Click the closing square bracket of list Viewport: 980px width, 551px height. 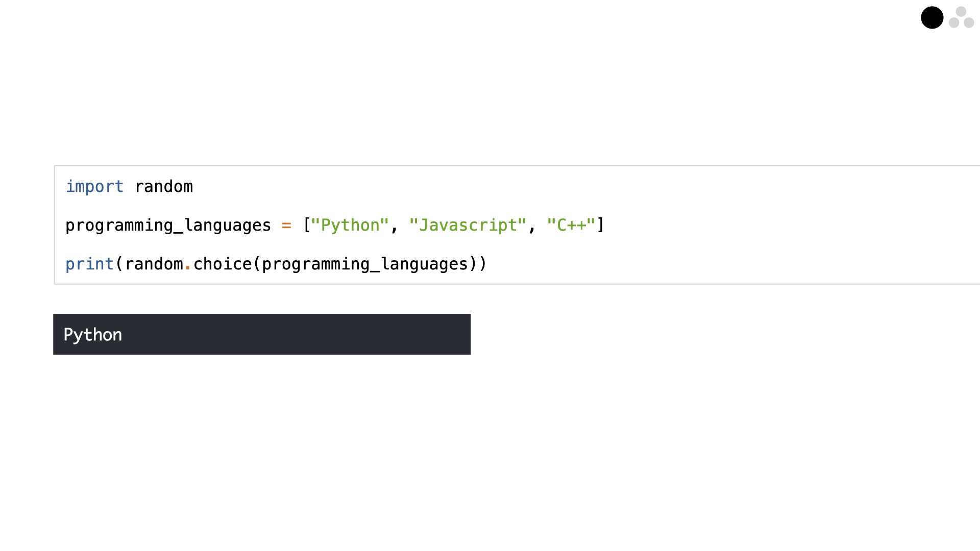click(601, 226)
